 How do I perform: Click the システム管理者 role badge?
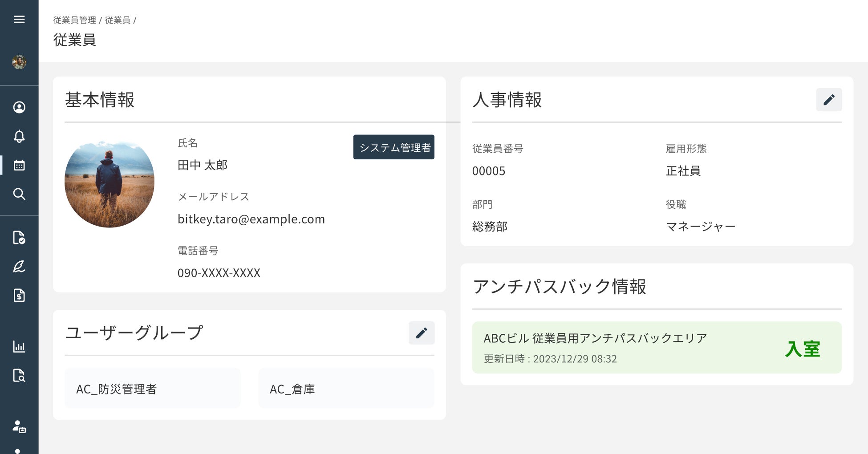[x=394, y=147]
